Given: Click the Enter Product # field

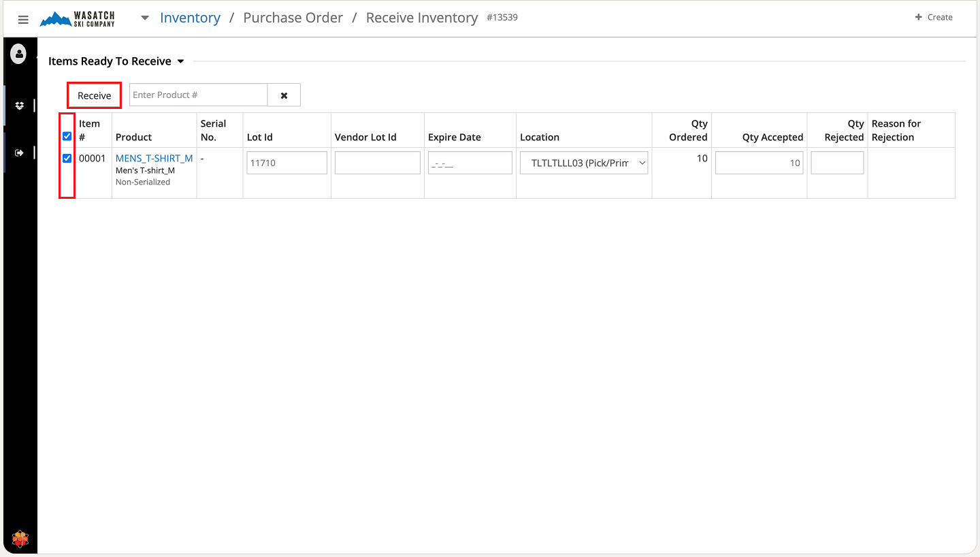Looking at the screenshot, I should tap(198, 95).
